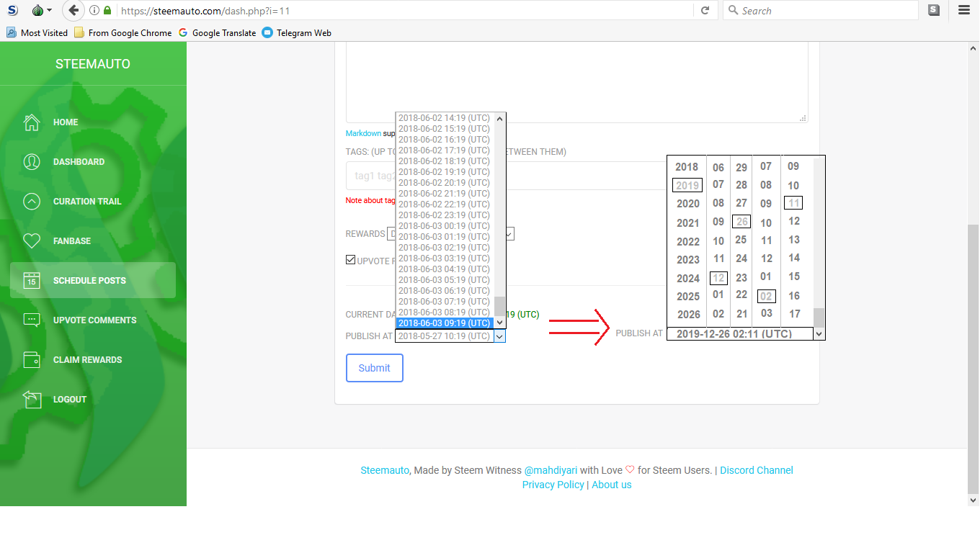Click the Submit button
Image resolution: width=980 pixels, height=553 pixels.
(x=375, y=368)
